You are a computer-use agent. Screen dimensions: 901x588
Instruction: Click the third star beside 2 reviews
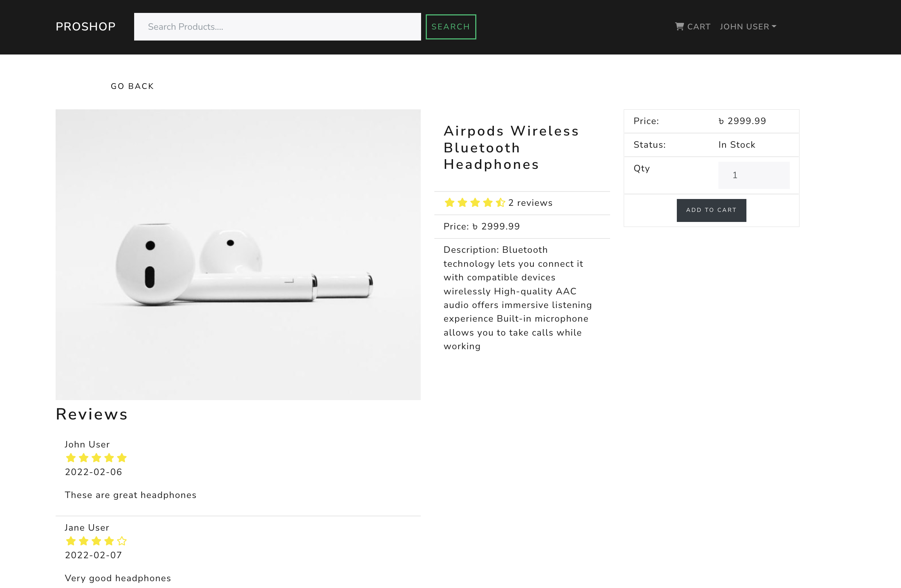(x=475, y=203)
